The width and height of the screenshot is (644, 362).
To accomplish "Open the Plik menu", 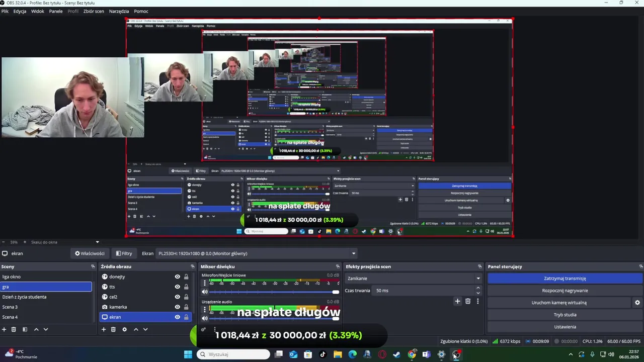I will click(5, 11).
